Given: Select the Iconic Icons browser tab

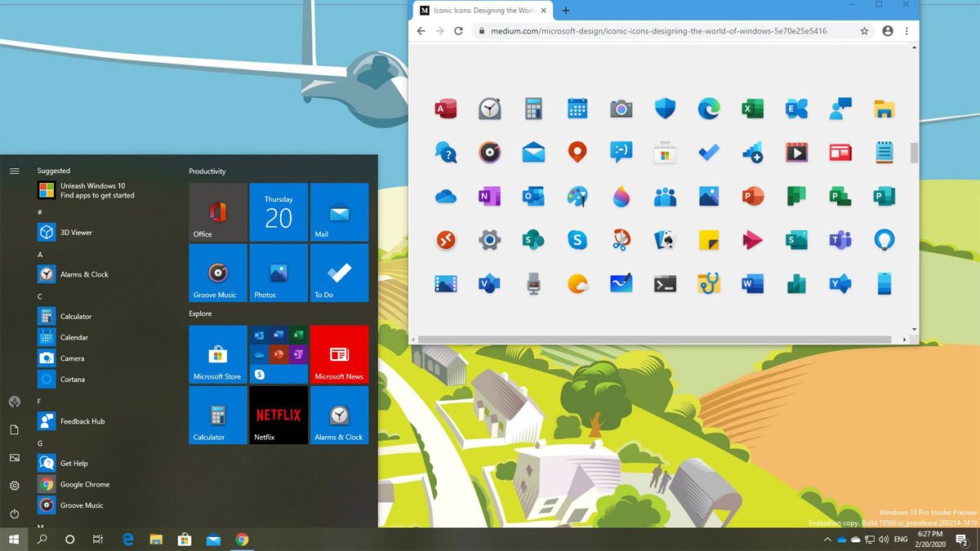Looking at the screenshot, I should [482, 11].
